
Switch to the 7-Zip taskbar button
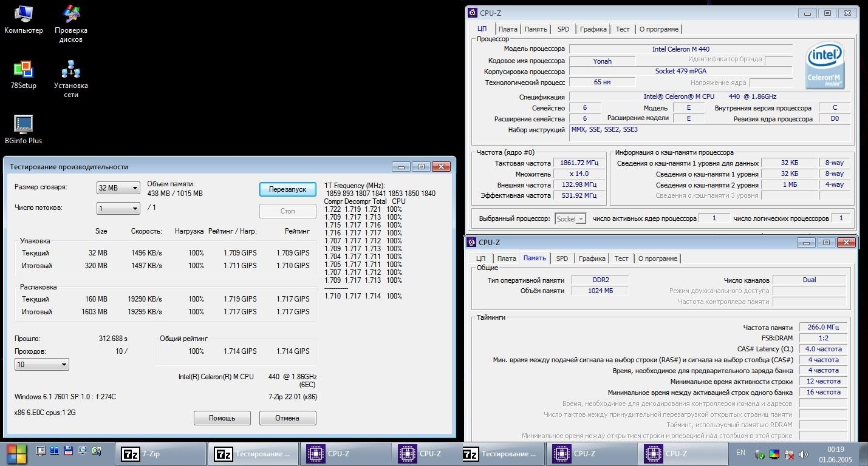click(161, 454)
